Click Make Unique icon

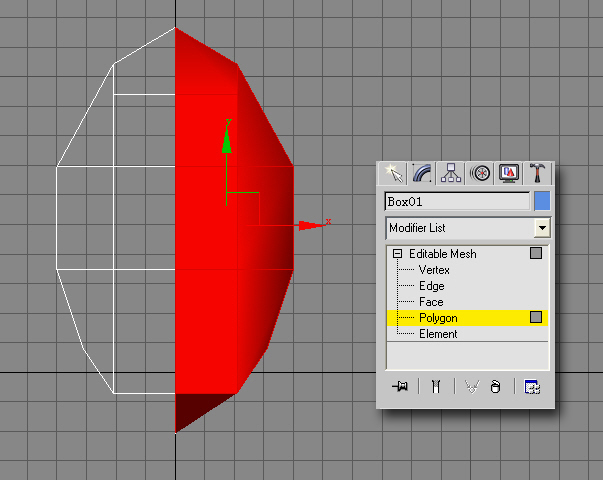[x=472, y=387]
